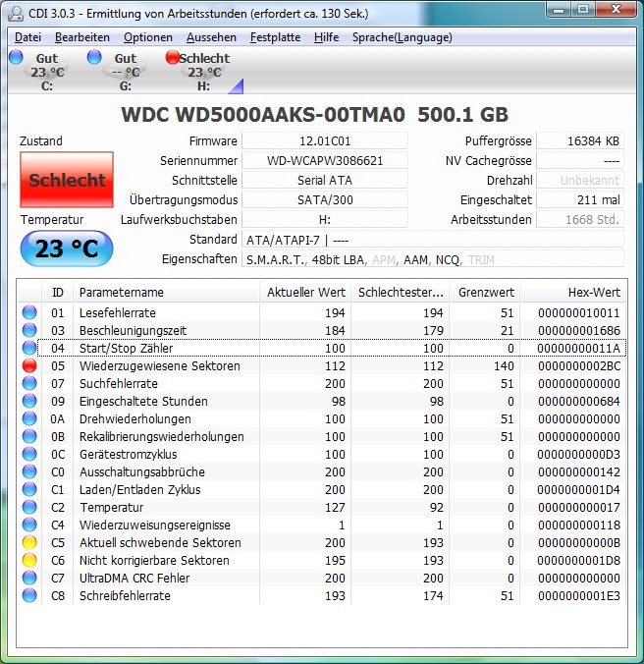The image size is (644, 664).
Task: Click the serial number field WD-WCAPW3086621
Action: [325, 160]
